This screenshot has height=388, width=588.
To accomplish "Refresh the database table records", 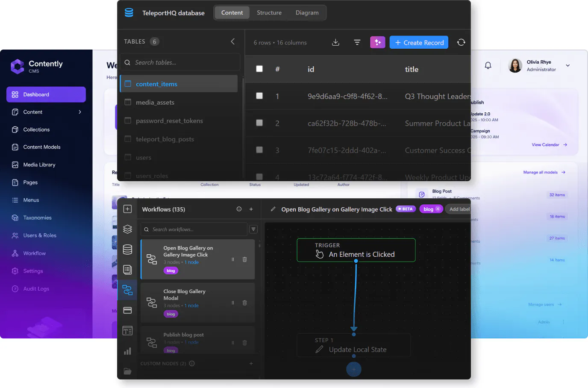I will (461, 42).
